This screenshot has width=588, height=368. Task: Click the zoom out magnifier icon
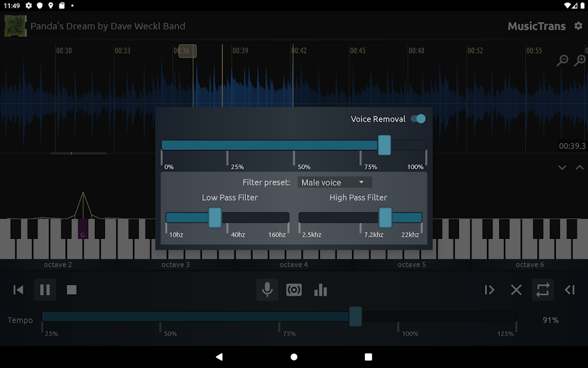pos(563,60)
